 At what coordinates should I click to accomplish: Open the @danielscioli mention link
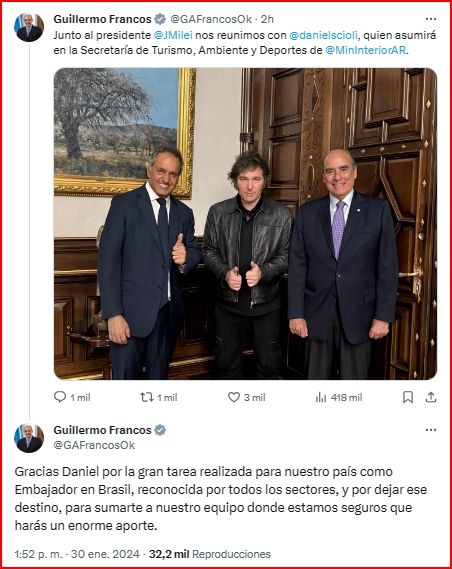point(324,35)
